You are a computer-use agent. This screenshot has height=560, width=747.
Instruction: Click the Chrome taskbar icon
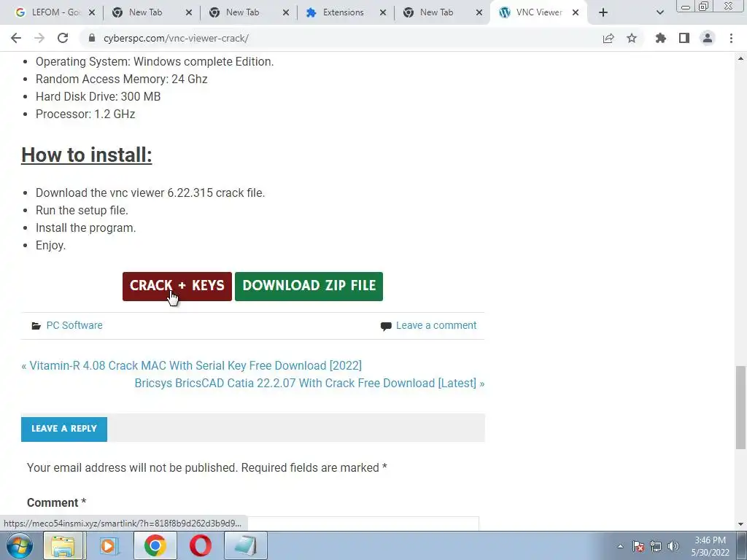point(155,545)
